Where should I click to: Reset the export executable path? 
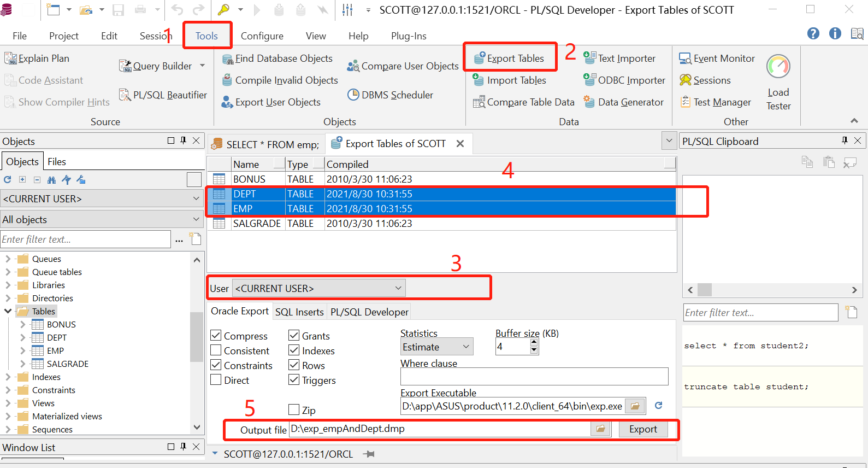[659, 406]
